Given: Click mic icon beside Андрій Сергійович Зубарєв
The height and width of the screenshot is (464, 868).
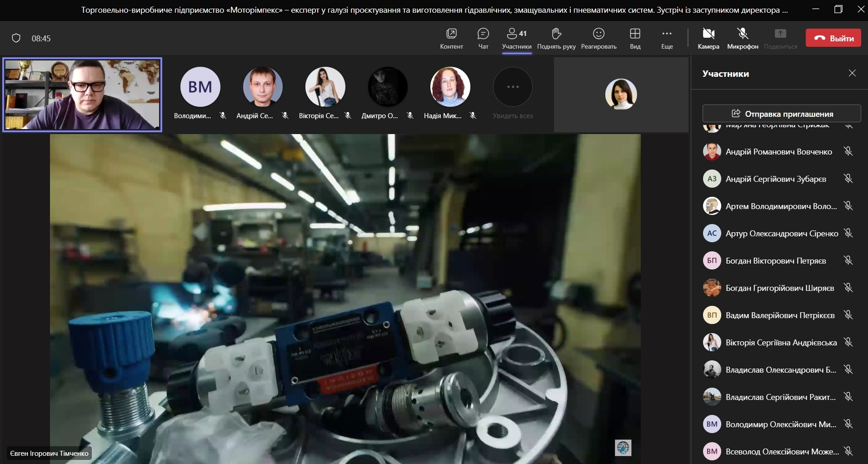Looking at the screenshot, I should pyautogui.click(x=848, y=179).
